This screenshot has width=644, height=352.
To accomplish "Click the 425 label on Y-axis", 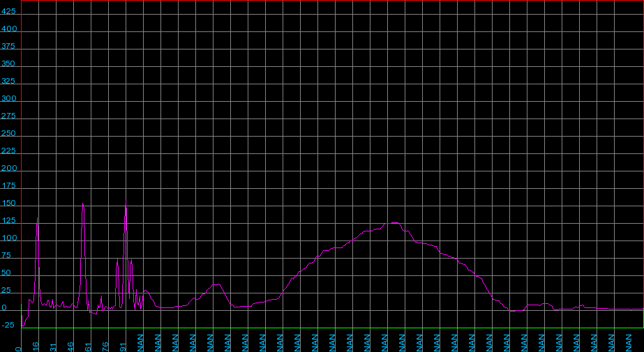I will (x=8, y=12).
